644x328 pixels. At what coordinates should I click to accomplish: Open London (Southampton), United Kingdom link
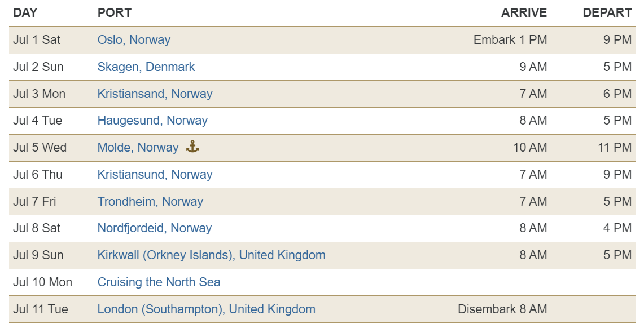pyautogui.click(x=207, y=309)
